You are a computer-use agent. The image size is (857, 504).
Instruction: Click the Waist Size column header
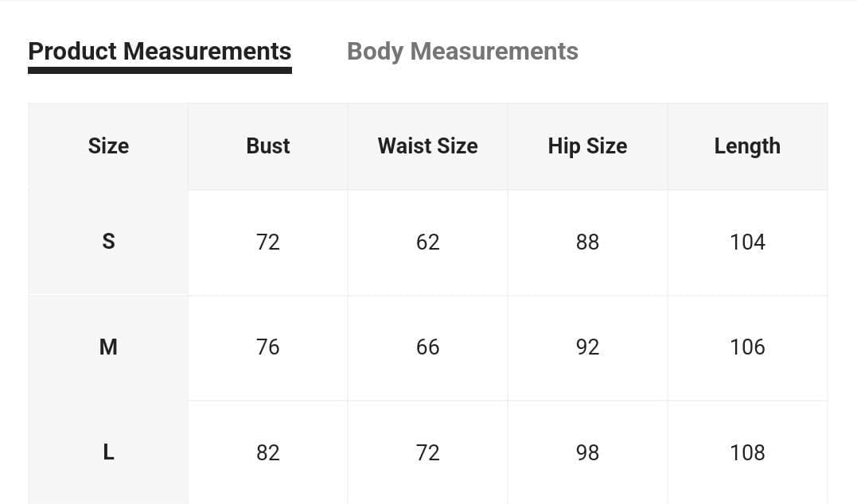pyautogui.click(x=427, y=145)
